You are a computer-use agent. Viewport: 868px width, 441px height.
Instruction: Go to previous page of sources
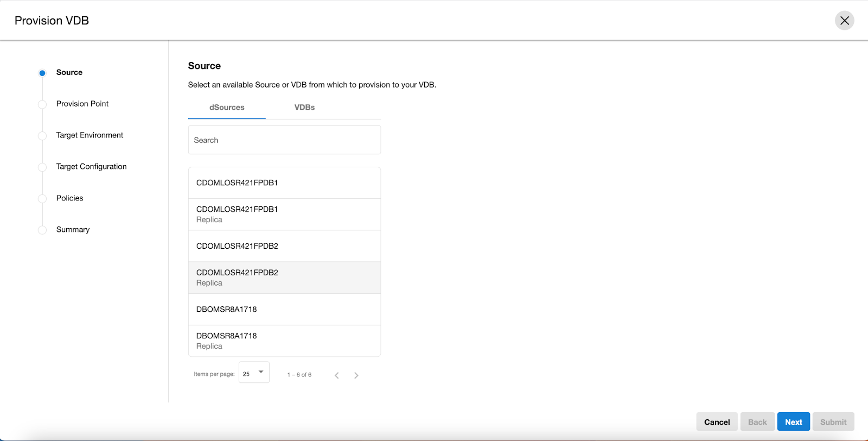click(x=337, y=375)
